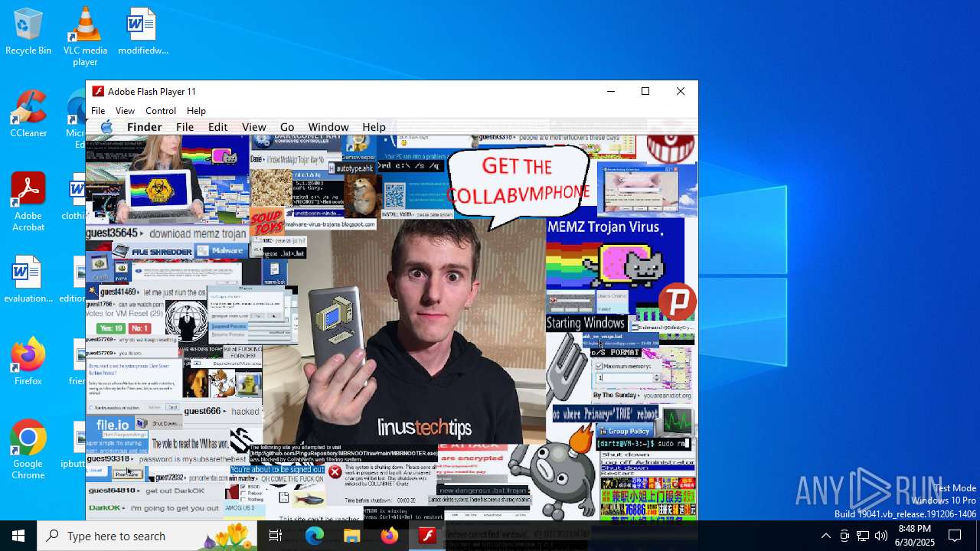Launch VLC media player from desktop
980x551 pixels.
[85, 36]
